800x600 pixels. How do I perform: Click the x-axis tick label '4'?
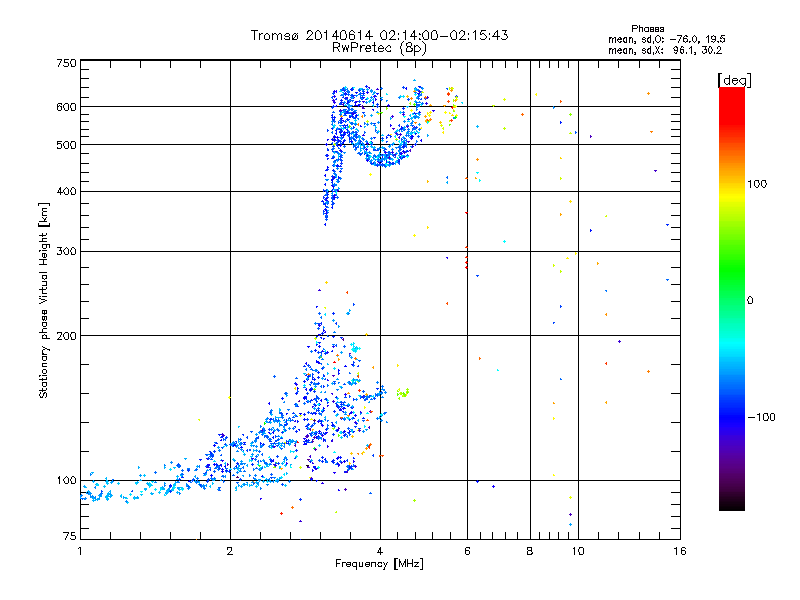pyautogui.click(x=380, y=551)
